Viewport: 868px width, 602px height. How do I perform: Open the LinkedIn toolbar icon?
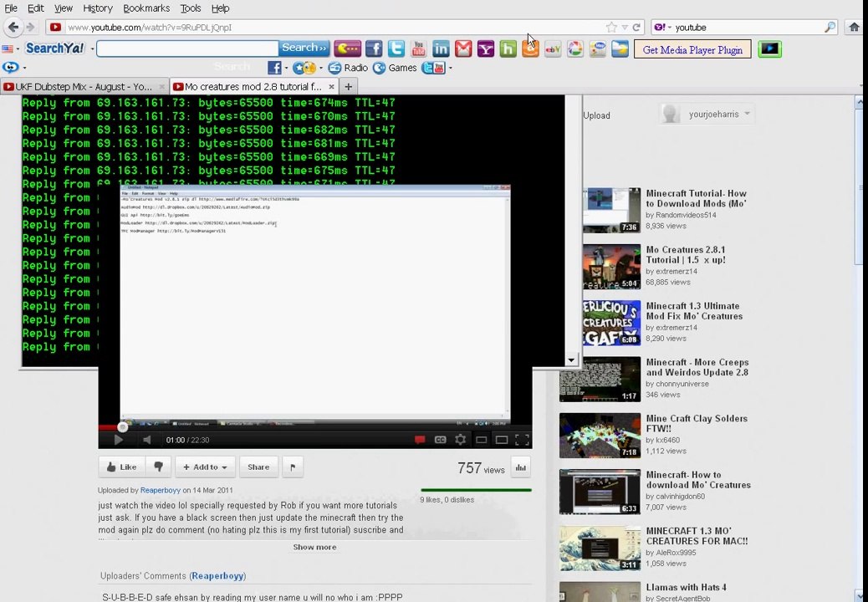click(441, 48)
